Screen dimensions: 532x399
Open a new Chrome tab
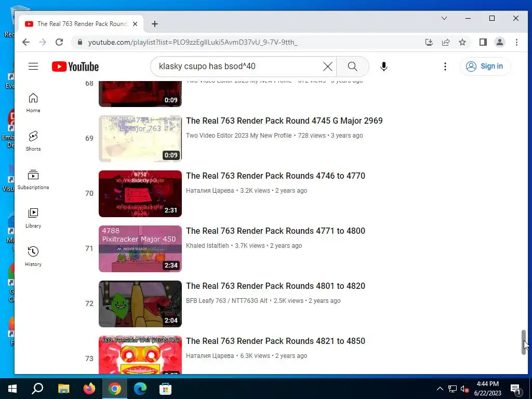point(155,24)
